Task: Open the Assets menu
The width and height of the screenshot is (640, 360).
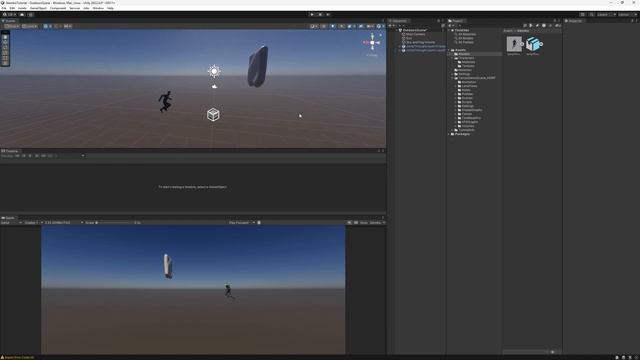Action: (x=22, y=8)
